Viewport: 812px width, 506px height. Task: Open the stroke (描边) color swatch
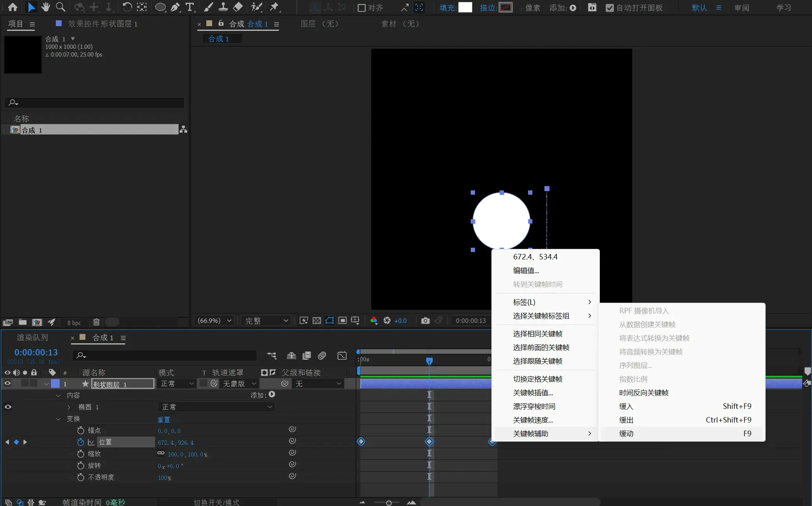(x=505, y=7)
